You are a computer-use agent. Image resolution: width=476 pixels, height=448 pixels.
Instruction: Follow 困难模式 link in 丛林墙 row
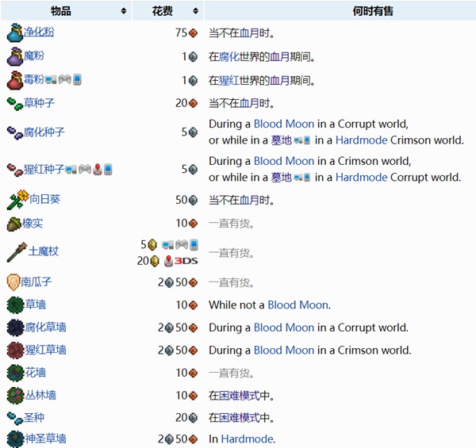coord(240,396)
